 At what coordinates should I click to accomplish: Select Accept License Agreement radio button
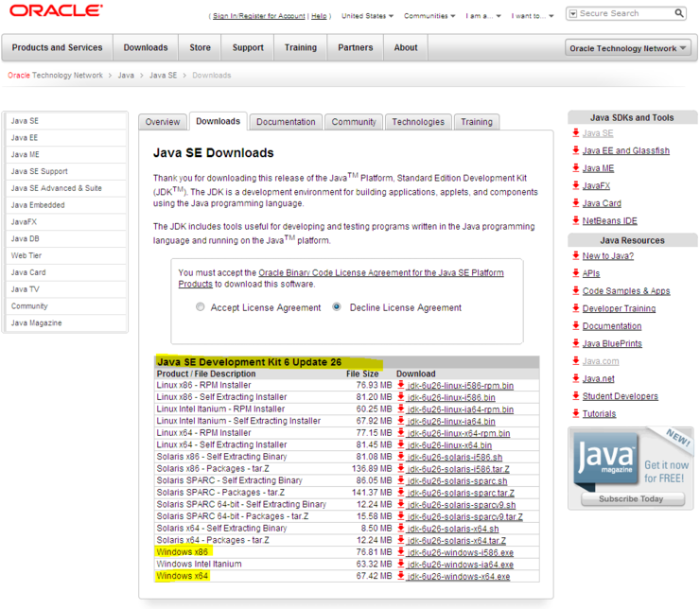(200, 307)
